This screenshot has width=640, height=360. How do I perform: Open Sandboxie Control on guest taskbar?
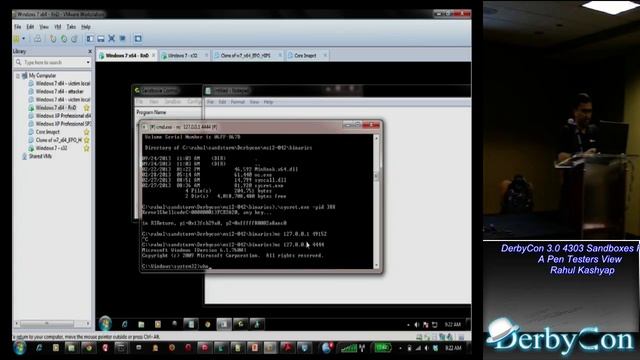click(241, 324)
